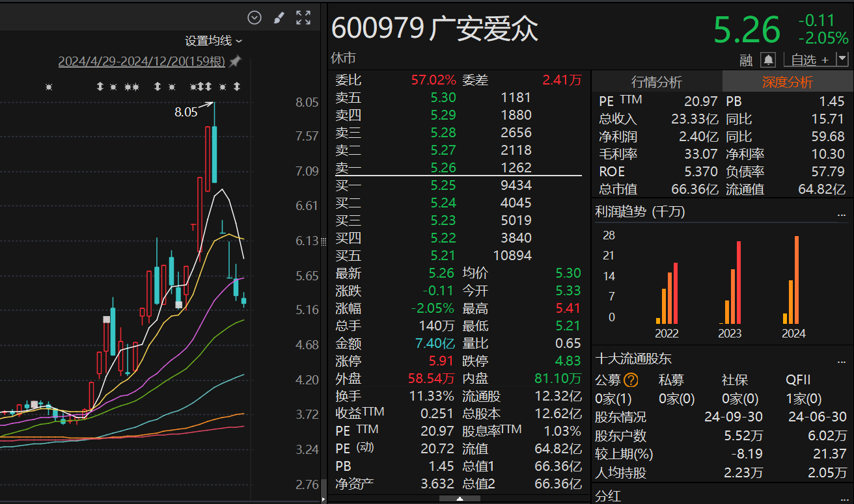Click the 均价 value 5.30
The image size is (854, 504).
point(568,273)
